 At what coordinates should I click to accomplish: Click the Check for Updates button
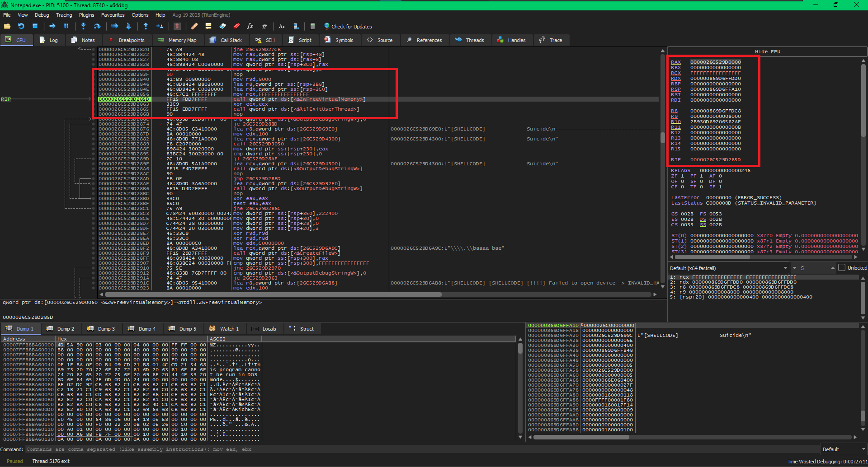point(348,27)
